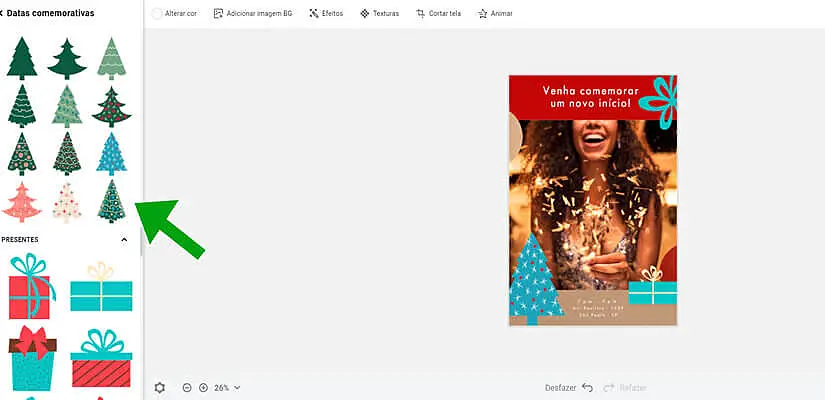Open the Efeitos menu
825x400 pixels.
(326, 14)
